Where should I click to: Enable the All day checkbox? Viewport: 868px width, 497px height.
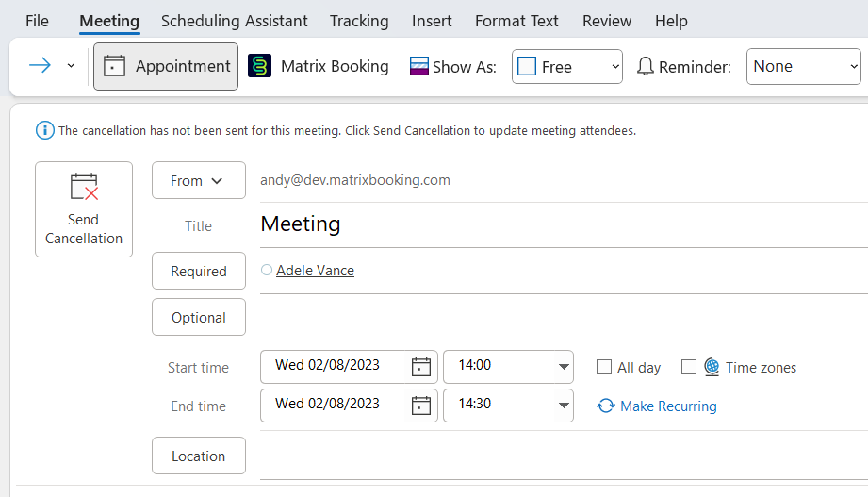point(604,368)
